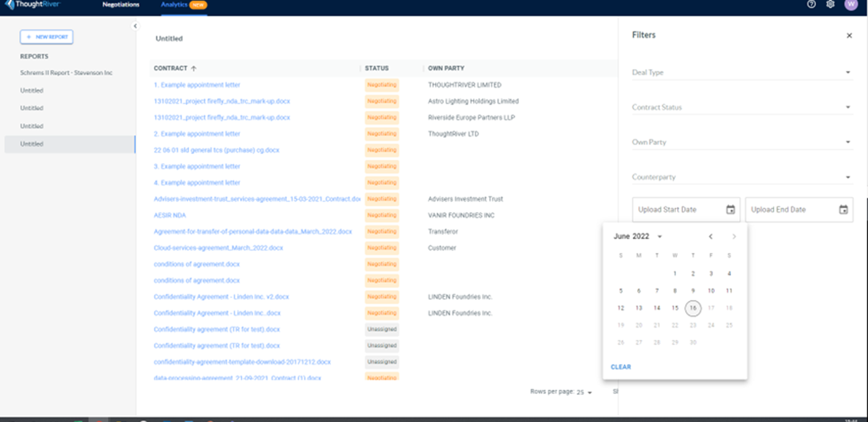Click Riverside Europe Partners LLP cell
Viewport: 868px width, 422px height.
click(x=471, y=118)
